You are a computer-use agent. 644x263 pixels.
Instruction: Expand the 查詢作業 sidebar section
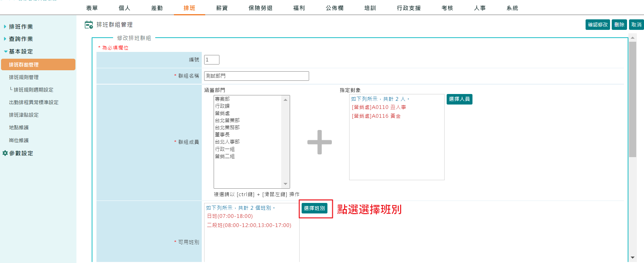point(21,39)
